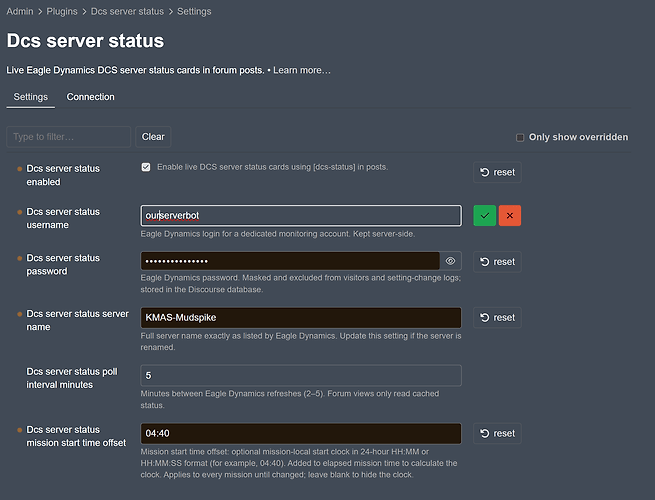Click the Dcs server status enabled label
655x500 pixels.
63,175
